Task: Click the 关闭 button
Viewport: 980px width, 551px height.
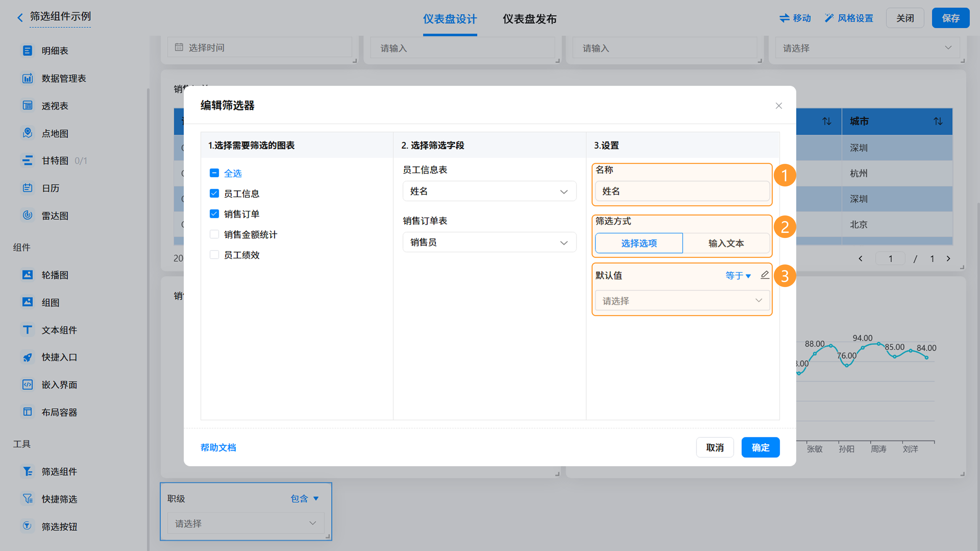Action: point(905,18)
